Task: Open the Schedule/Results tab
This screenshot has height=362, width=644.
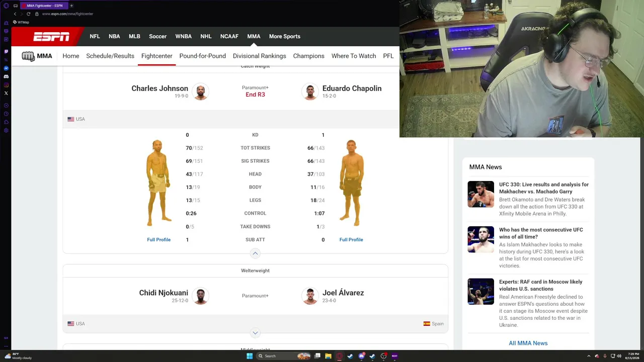Action: (x=110, y=56)
